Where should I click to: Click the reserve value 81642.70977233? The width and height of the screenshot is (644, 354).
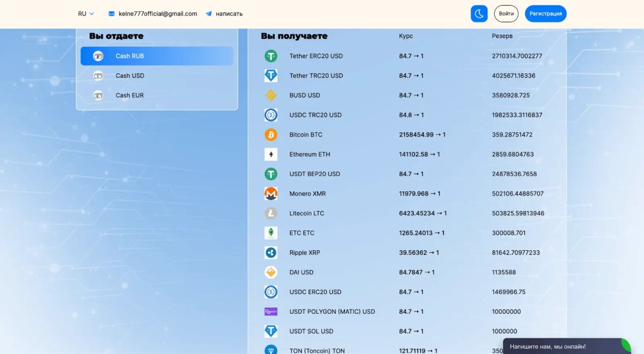(x=516, y=252)
